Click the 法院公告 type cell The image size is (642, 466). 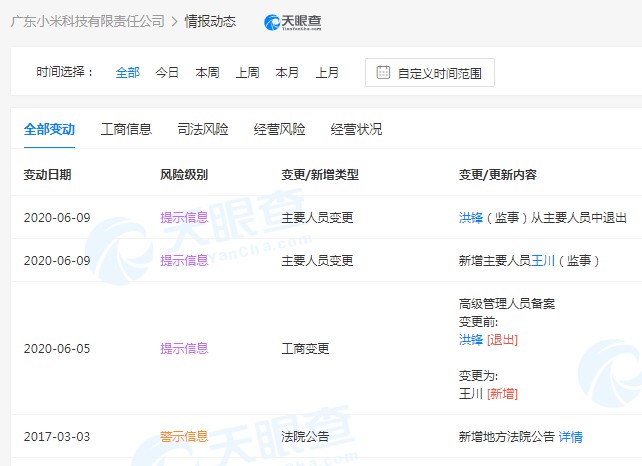click(x=305, y=437)
